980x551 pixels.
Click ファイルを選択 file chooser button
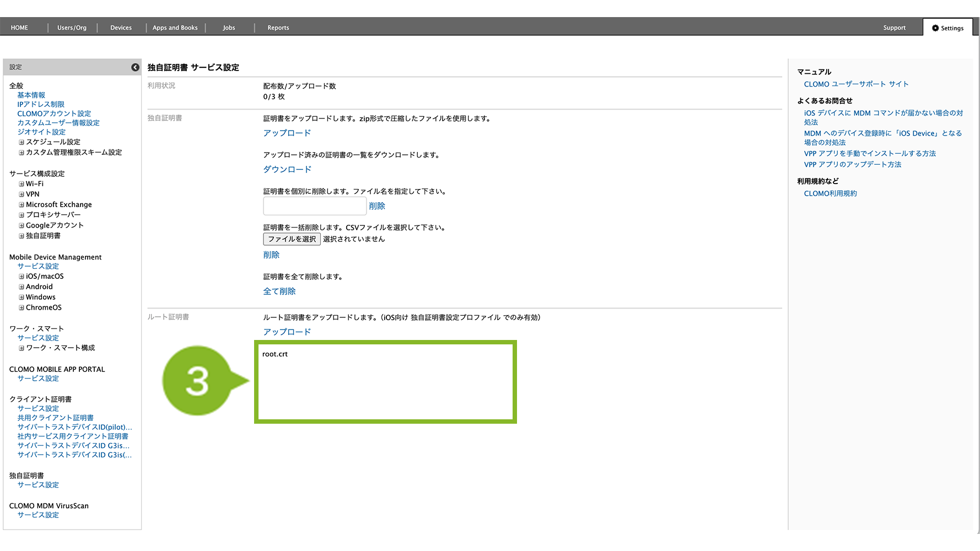pyautogui.click(x=292, y=239)
